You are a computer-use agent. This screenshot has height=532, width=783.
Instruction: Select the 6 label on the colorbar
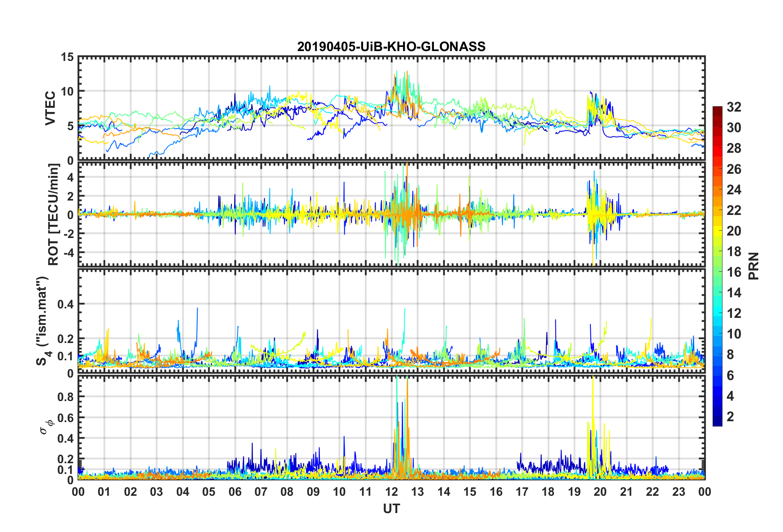(x=730, y=376)
